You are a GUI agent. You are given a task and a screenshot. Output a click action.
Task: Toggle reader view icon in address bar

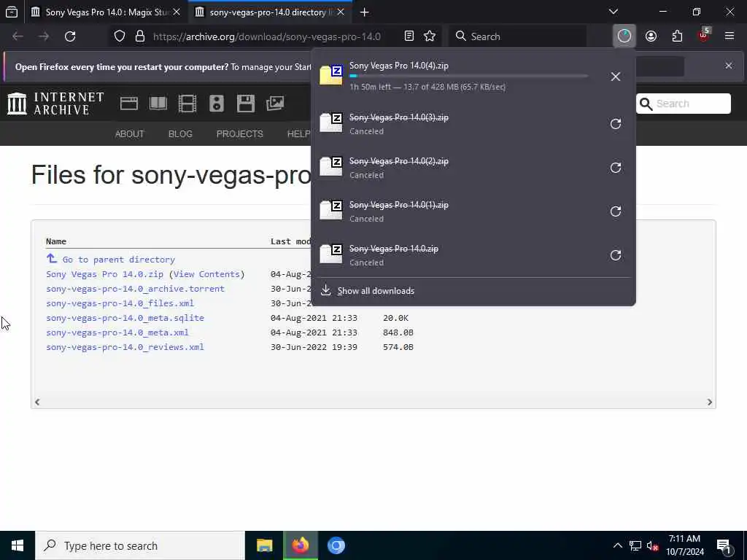[x=409, y=36]
